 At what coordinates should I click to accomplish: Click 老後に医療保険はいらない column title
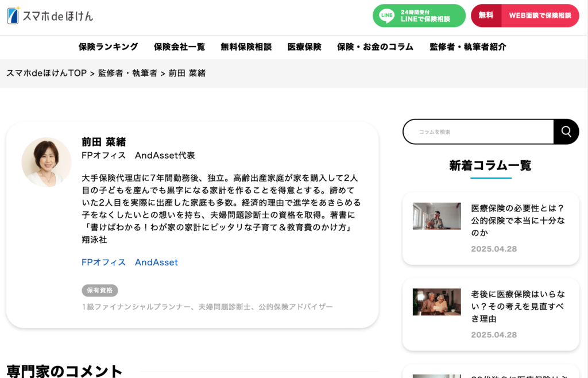click(517, 306)
